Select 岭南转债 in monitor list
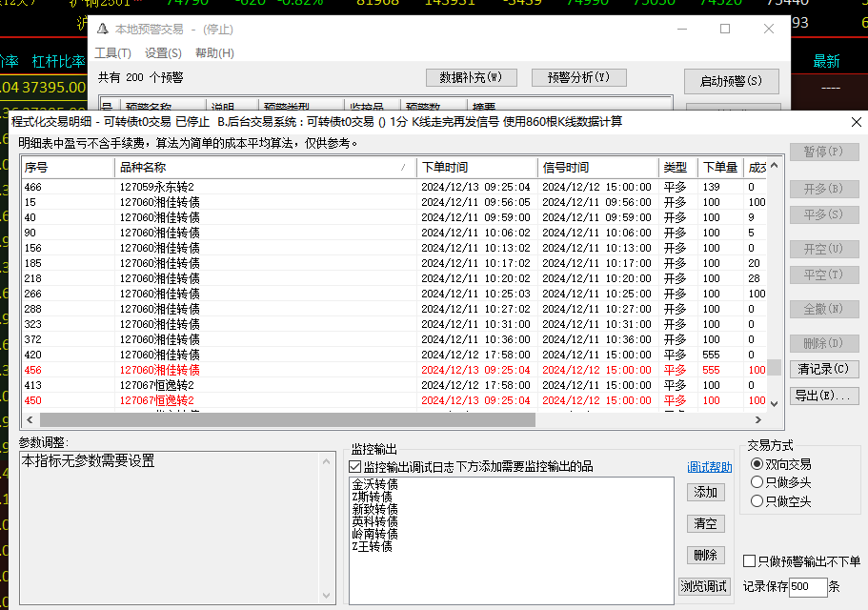The image size is (868, 610). tap(374, 534)
